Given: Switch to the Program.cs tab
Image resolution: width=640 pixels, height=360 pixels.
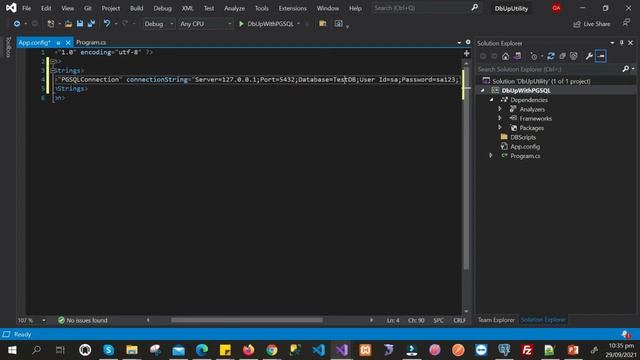Looking at the screenshot, I should (x=91, y=42).
